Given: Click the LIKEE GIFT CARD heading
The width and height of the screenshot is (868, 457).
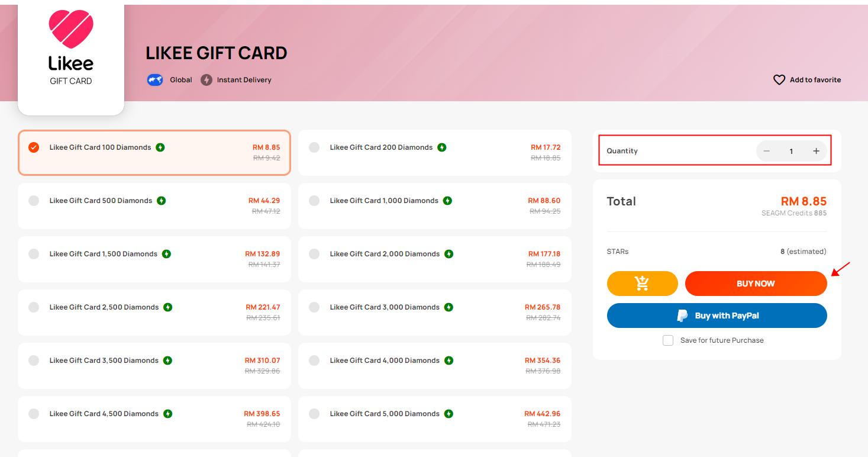Looking at the screenshot, I should point(217,53).
